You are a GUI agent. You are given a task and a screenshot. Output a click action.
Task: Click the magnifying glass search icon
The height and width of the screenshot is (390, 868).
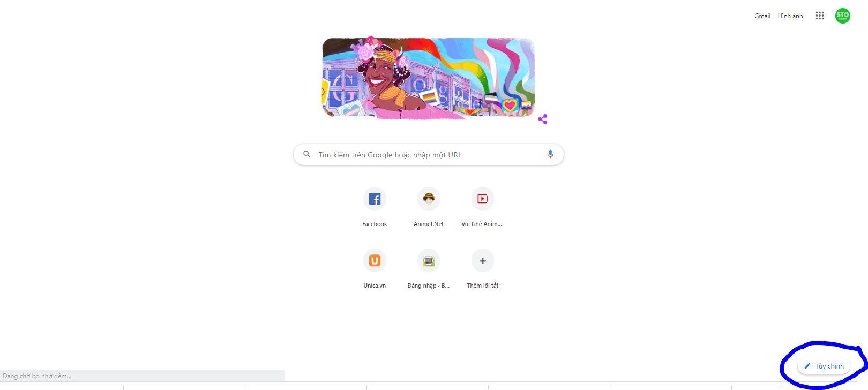pos(307,154)
